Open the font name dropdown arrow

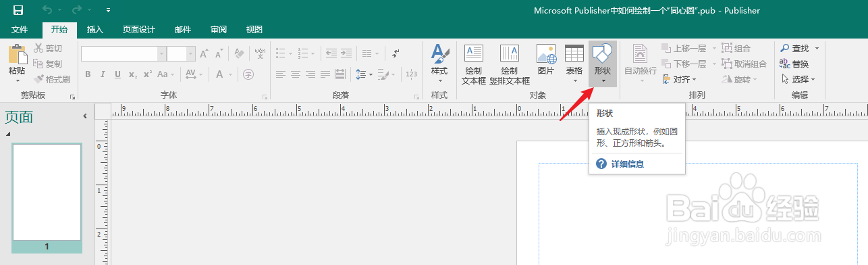pos(162,53)
